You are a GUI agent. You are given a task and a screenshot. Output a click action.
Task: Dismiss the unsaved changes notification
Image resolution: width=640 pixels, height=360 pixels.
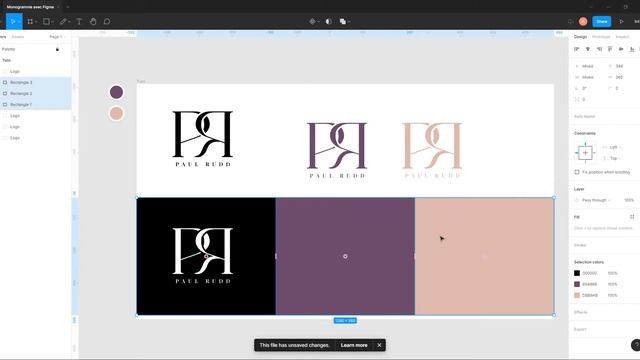pyautogui.click(x=379, y=345)
